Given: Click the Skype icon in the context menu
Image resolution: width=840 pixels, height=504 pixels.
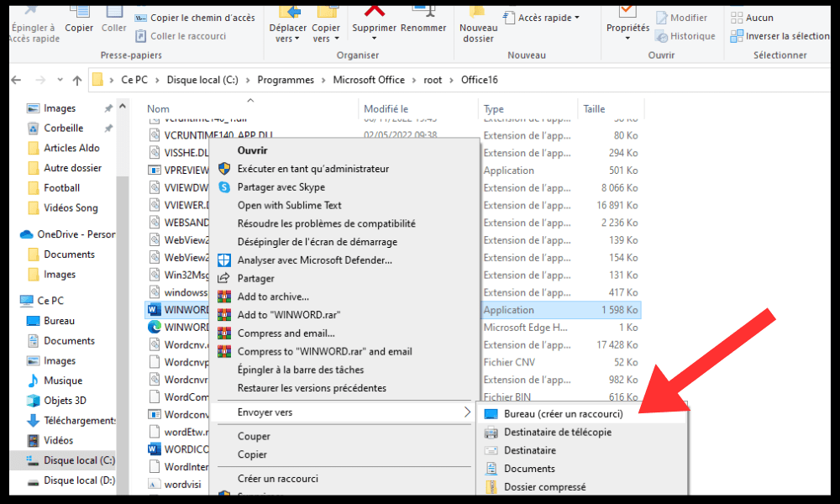Looking at the screenshot, I should [224, 187].
